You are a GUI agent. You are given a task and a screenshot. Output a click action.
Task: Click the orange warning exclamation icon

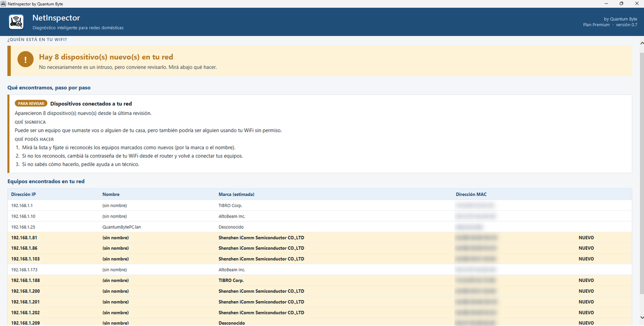[25, 60]
